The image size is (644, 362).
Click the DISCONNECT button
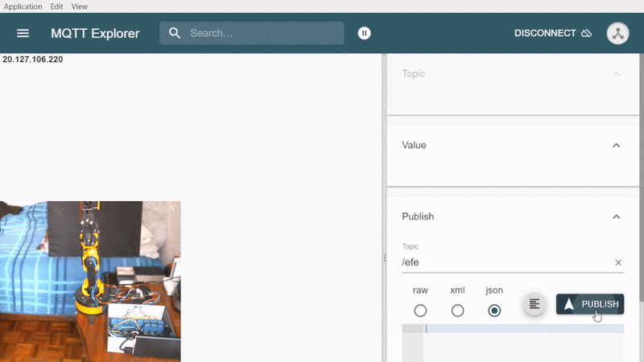[x=553, y=33]
